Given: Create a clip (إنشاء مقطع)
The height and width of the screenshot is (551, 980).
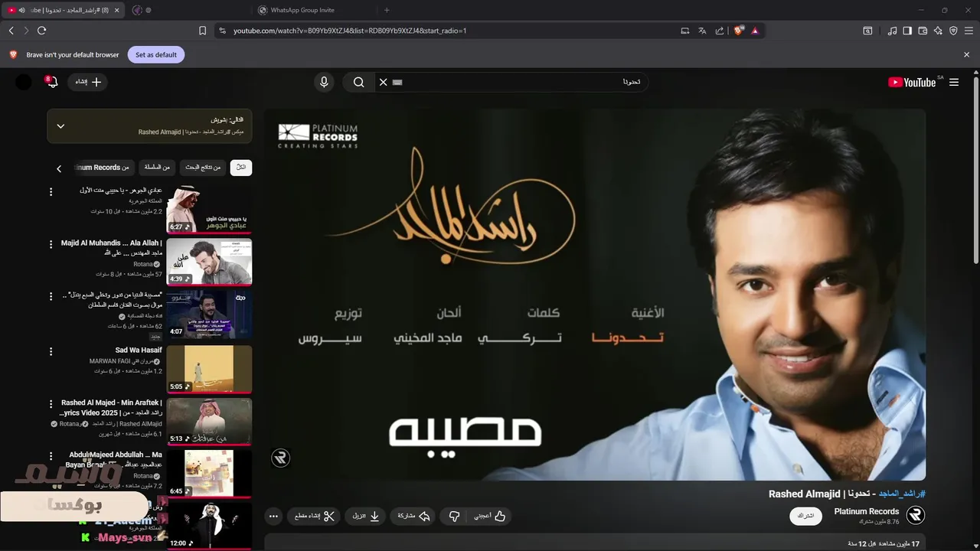Looking at the screenshot, I should [315, 517].
